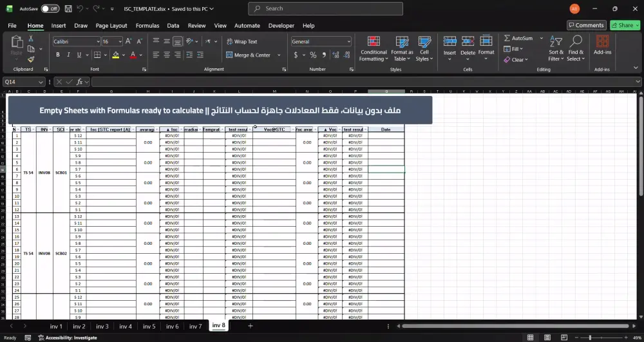The width and height of the screenshot is (644, 342).
Task: Click the green Share button
Action: (x=625, y=25)
